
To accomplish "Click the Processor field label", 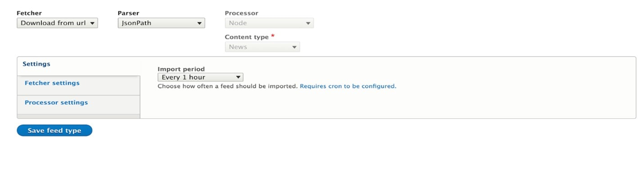I will (241, 13).
